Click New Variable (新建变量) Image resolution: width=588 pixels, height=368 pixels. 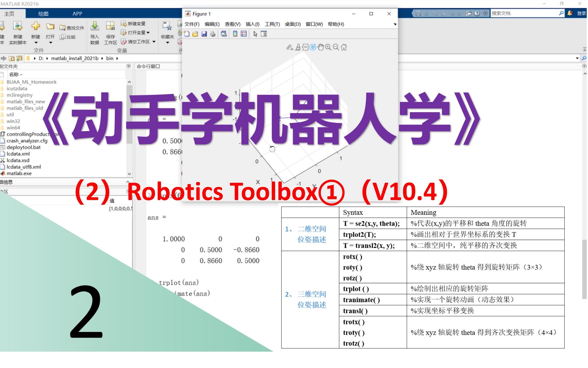(133, 24)
